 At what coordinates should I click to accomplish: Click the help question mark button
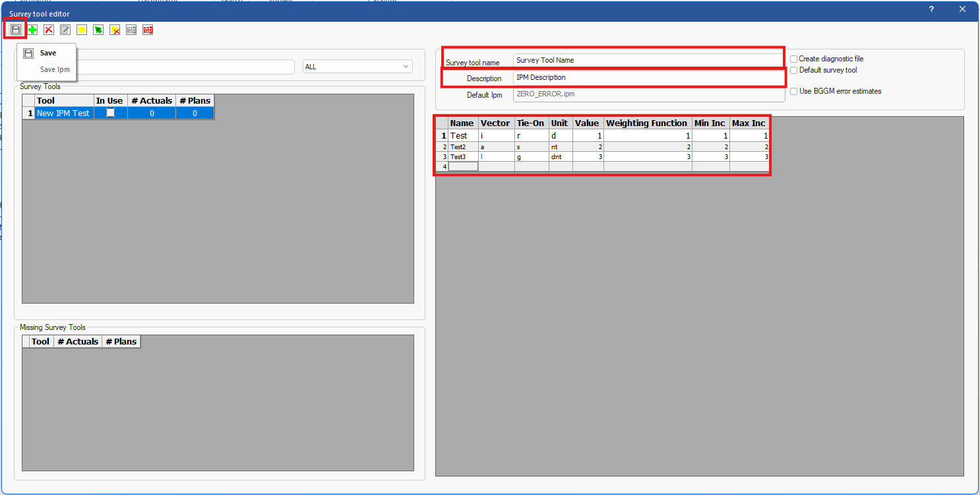931,9
